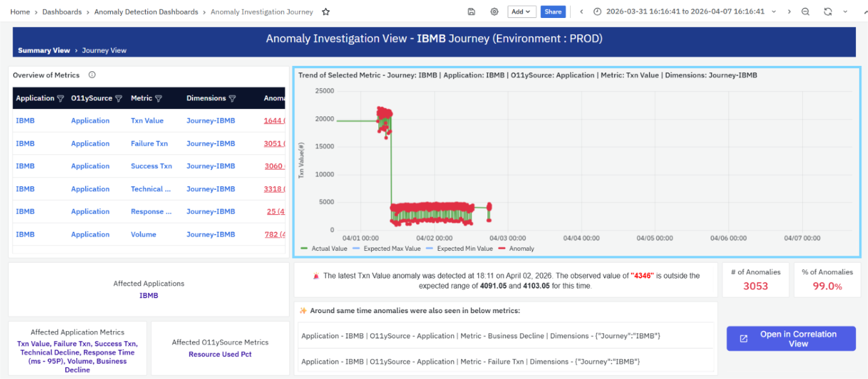This screenshot has height=379, width=868.
Task: Switch to Summary View
Action: click(x=44, y=51)
